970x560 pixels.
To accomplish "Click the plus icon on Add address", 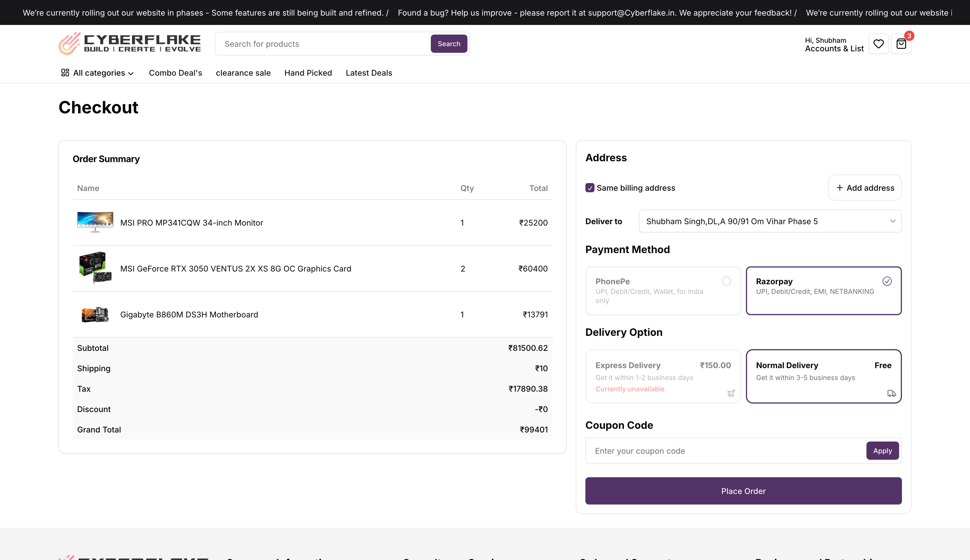I will [840, 188].
